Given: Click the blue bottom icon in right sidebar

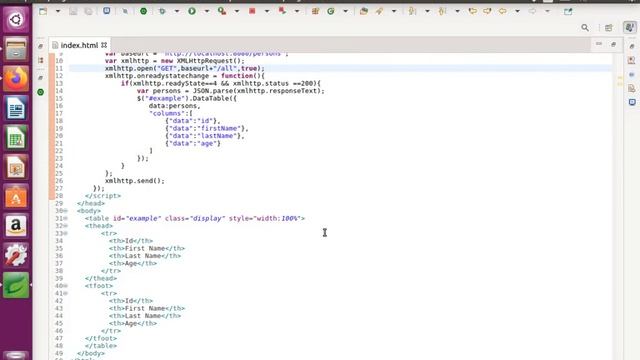Looking at the screenshot, I should [632, 102].
